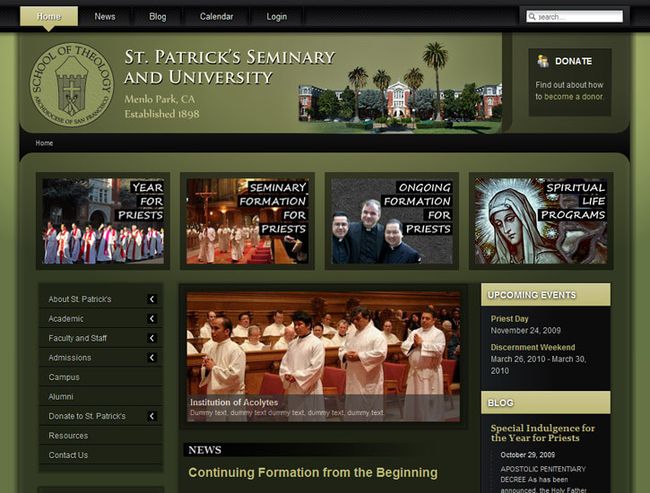Open Donate to St. Patrick's sidebar link
Image resolution: width=650 pixels, height=493 pixels.
point(87,416)
